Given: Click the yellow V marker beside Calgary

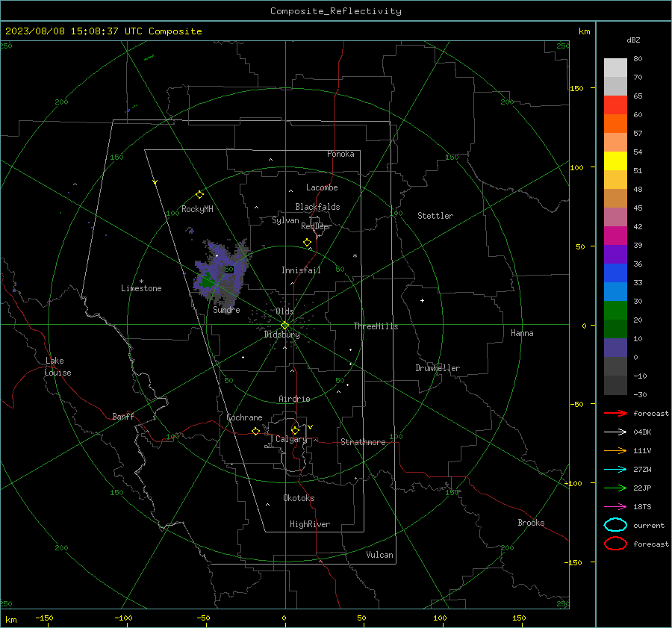Looking at the screenshot, I should pos(311,427).
